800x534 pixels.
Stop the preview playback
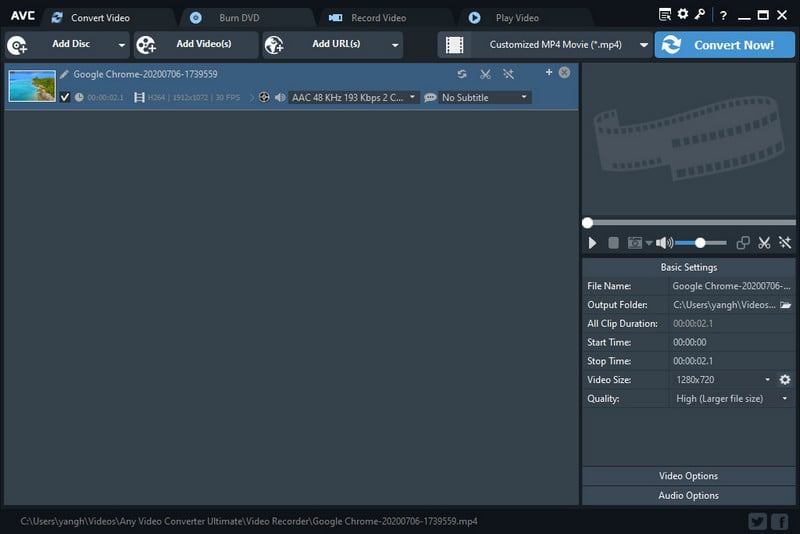pos(613,243)
